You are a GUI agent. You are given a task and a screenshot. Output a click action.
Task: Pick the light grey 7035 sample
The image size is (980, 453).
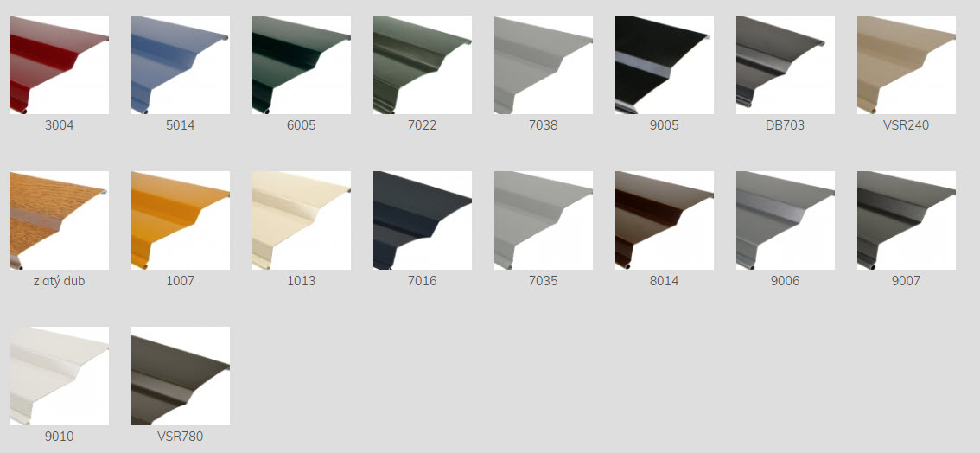[543, 220]
